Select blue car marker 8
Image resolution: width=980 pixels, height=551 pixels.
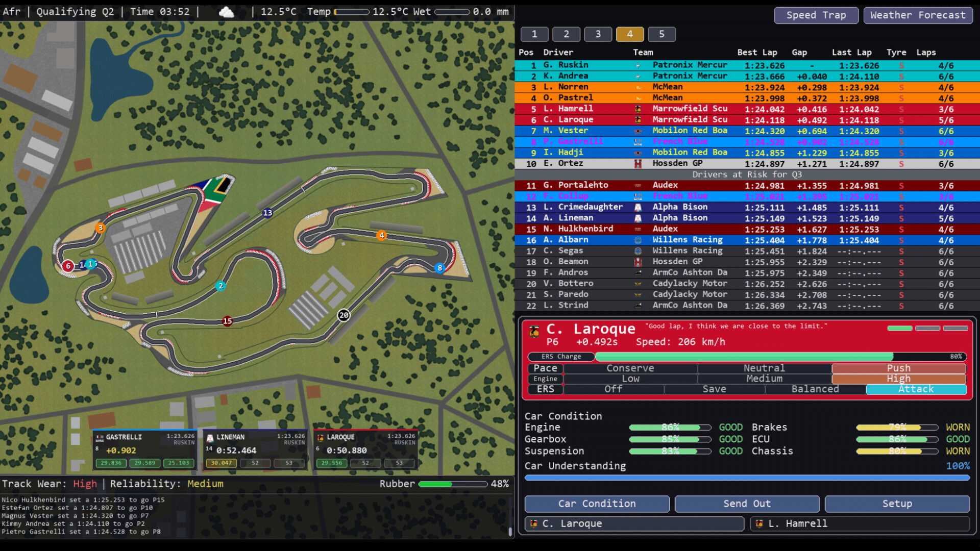[x=439, y=268]
